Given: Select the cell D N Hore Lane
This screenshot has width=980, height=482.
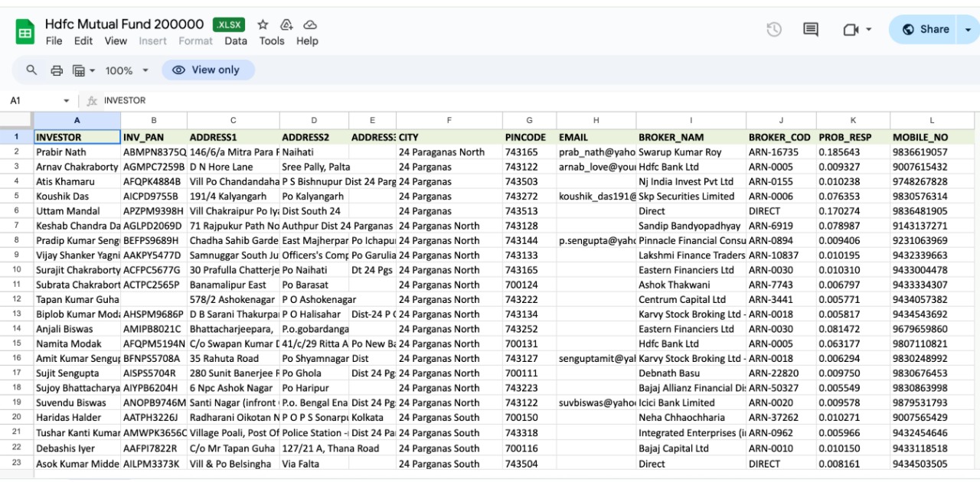Looking at the screenshot, I should 234,167.
